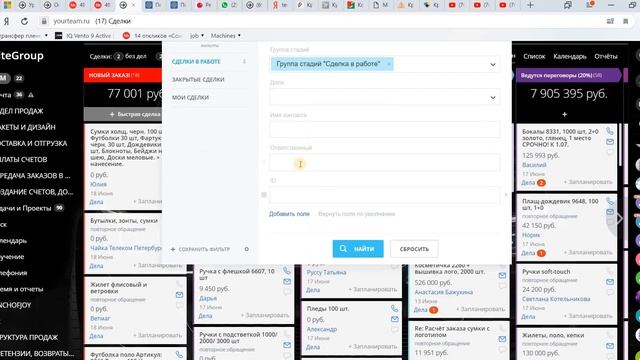The image size is (640, 360).
Task: Click phone icon on Плащ-дождевик 9648 card
Action: [x=610, y=201]
